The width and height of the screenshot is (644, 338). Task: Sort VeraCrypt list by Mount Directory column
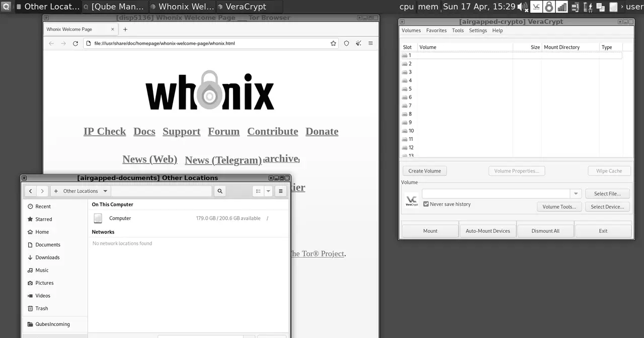(571, 47)
